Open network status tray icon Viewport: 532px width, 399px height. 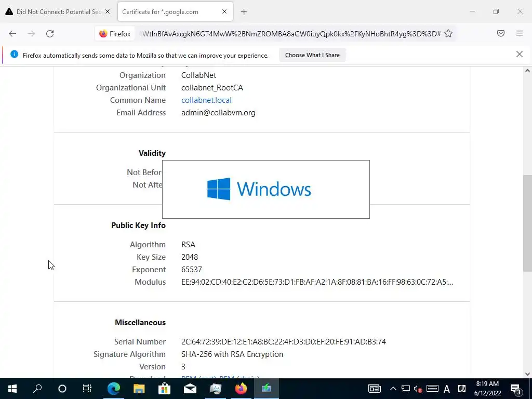405,389
